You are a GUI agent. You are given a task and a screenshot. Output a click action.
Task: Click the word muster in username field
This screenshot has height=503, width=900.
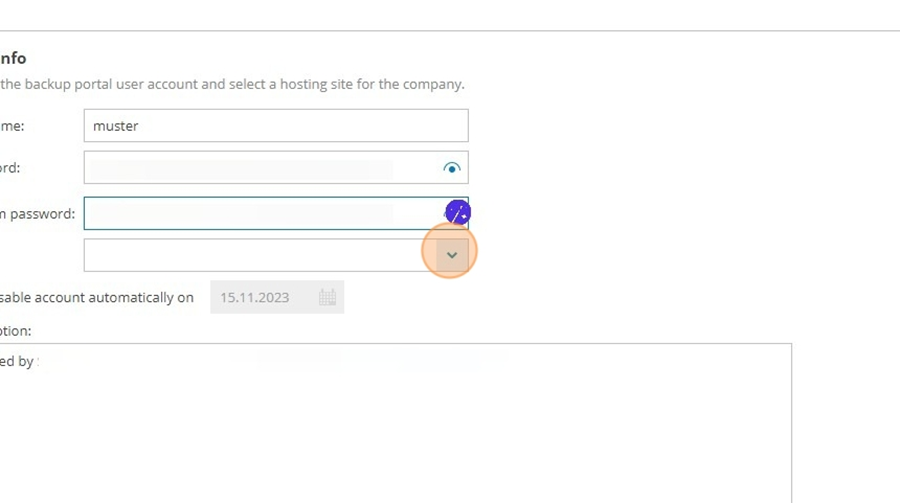click(x=115, y=126)
